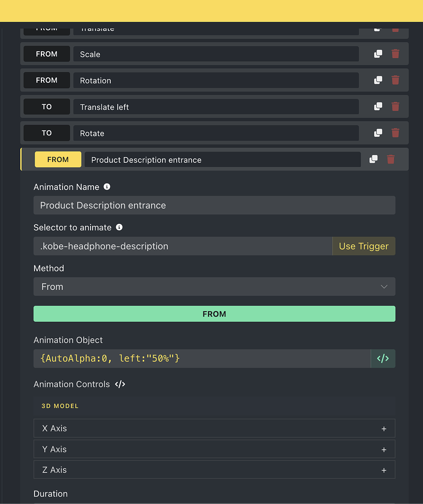This screenshot has width=423, height=504.
Task: Expand the Z Axis controls
Action: [384, 470]
